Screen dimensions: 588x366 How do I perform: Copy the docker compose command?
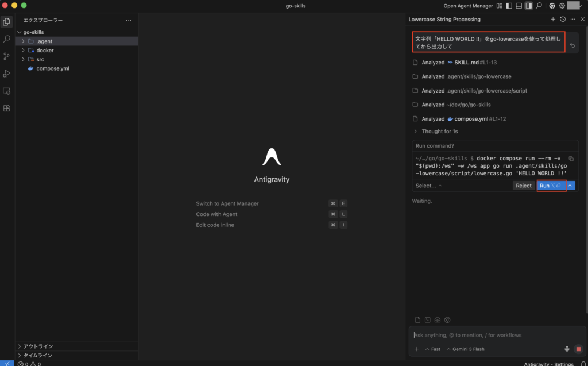pos(571,158)
